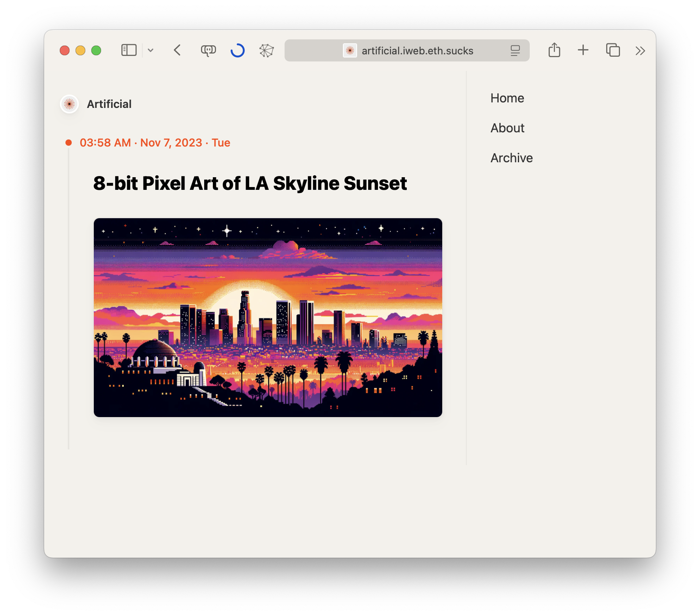The width and height of the screenshot is (700, 616).
Task: Go to the Archive page
Action: (512, 158)
